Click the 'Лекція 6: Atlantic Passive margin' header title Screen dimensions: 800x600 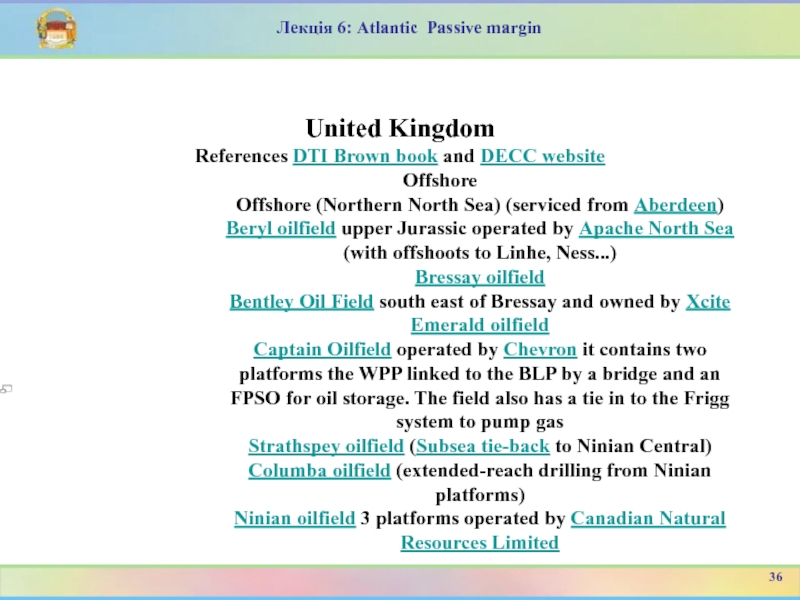click(409, 28)
